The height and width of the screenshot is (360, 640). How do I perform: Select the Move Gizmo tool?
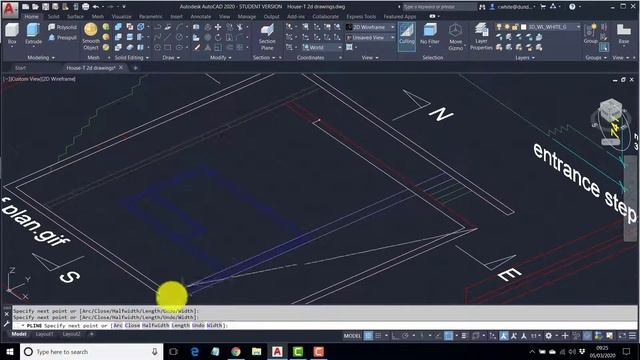[x=455, y=36]
